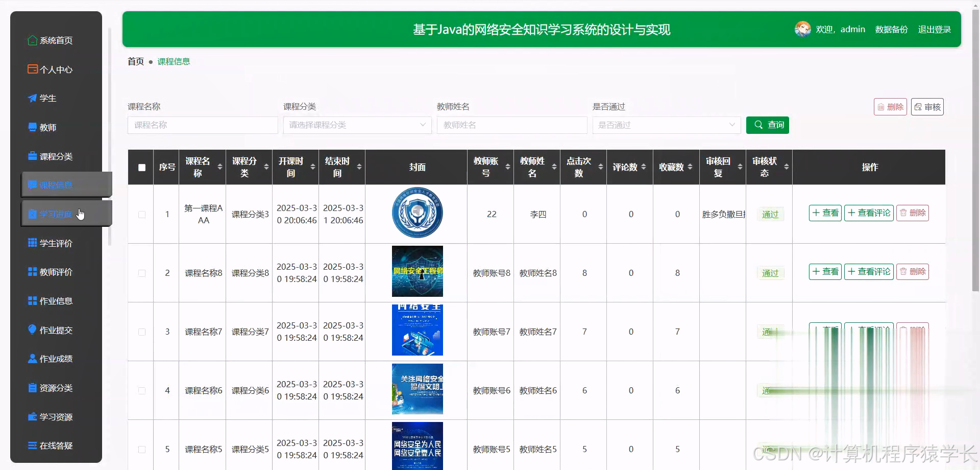Screen dimensions: 980x470
Task: Check the checkbox for 课程名称8 row
Action: [x=141, y=273]
